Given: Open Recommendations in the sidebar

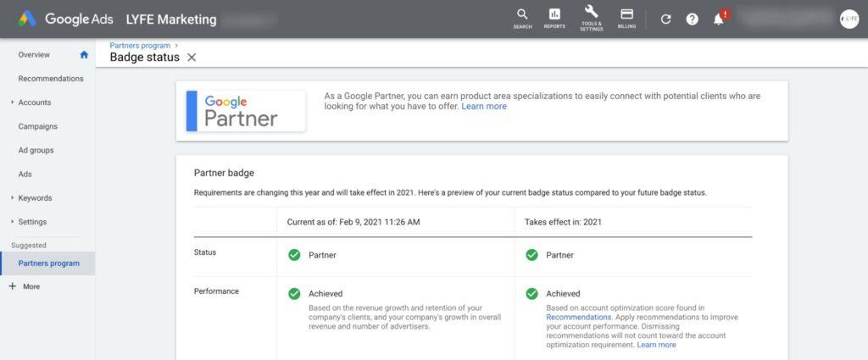Looking at the screenshot, I should 51,79.
